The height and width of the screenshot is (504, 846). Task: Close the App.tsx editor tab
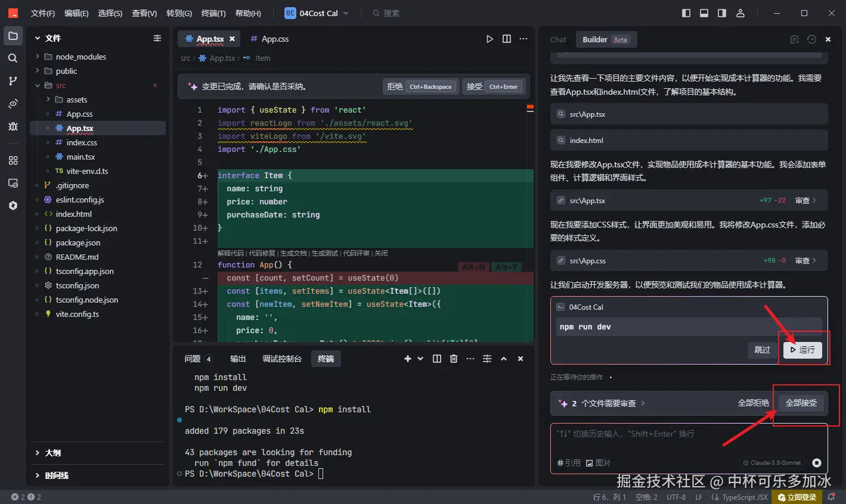click(232, 39)
